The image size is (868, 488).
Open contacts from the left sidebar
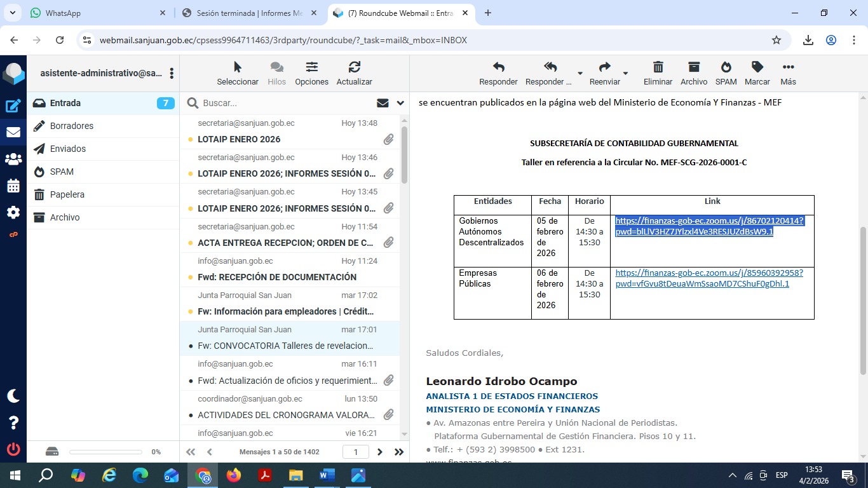(x=13, y=159)
